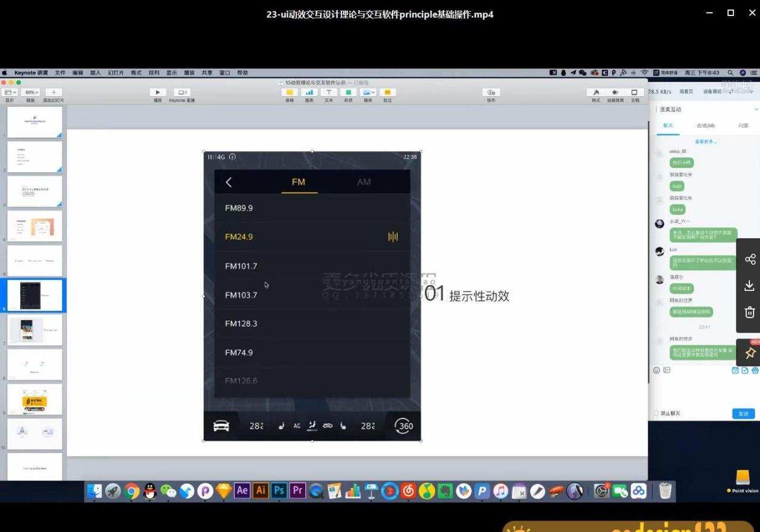Add a text box via toolbar

(x=329, y=92)
